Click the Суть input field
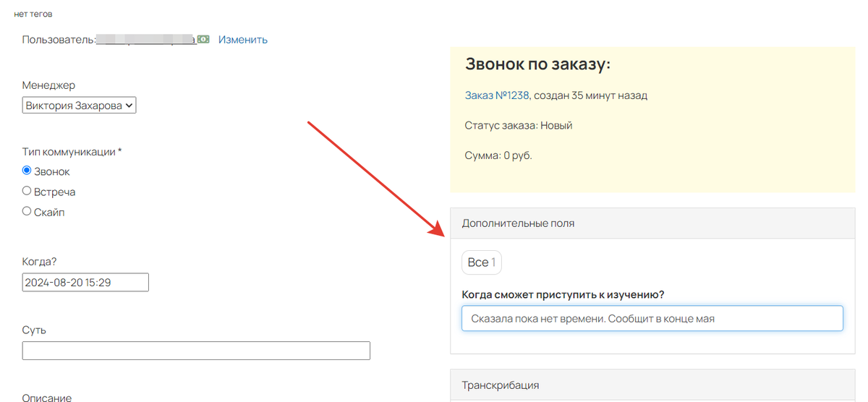 click(196, 351)
